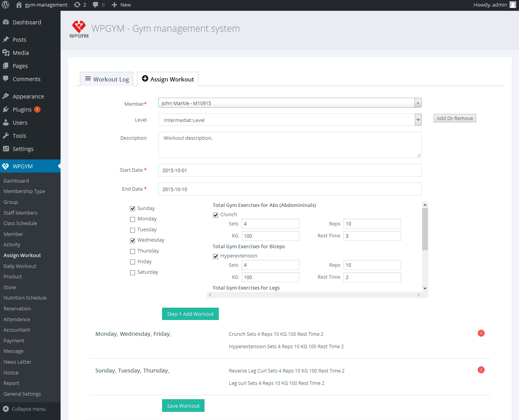Open the comments bubble icon in admin bar

[95, 5]
